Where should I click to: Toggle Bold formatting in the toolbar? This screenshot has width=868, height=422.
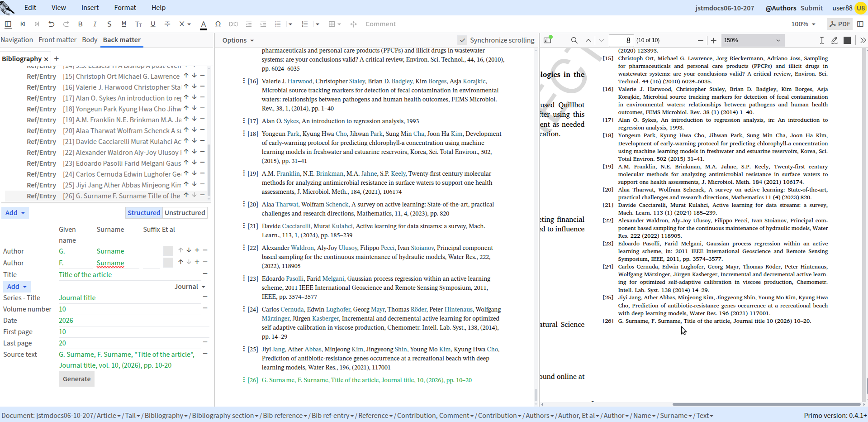click(x=80, y=24)
